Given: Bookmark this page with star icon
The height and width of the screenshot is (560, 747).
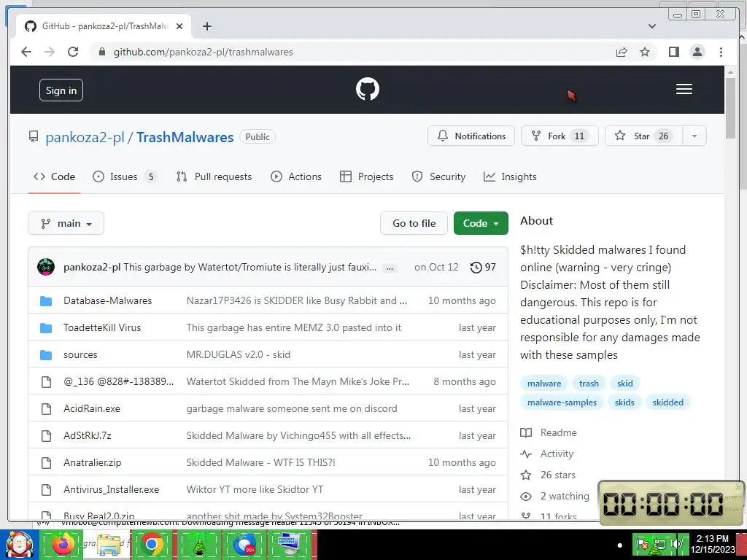Looking at the screenshot, I should pyautogui.click(x=645, y=52).
